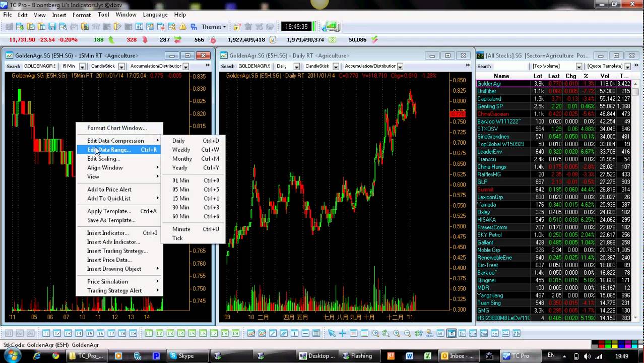644x363 pixels.
Task: Choose Edit Data Range in context menu
Action: pyautogui.click(x=119, y=150)
